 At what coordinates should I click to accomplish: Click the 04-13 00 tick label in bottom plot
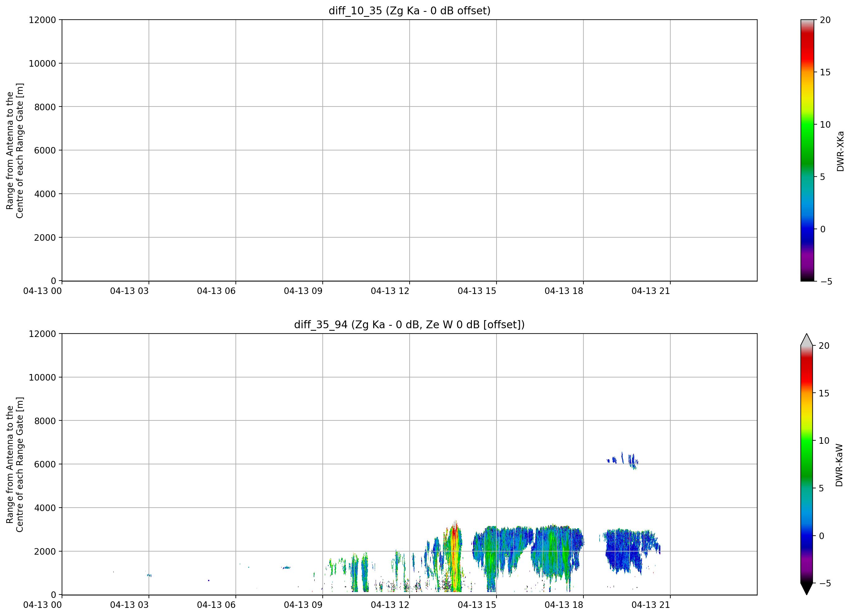point(42,605)
